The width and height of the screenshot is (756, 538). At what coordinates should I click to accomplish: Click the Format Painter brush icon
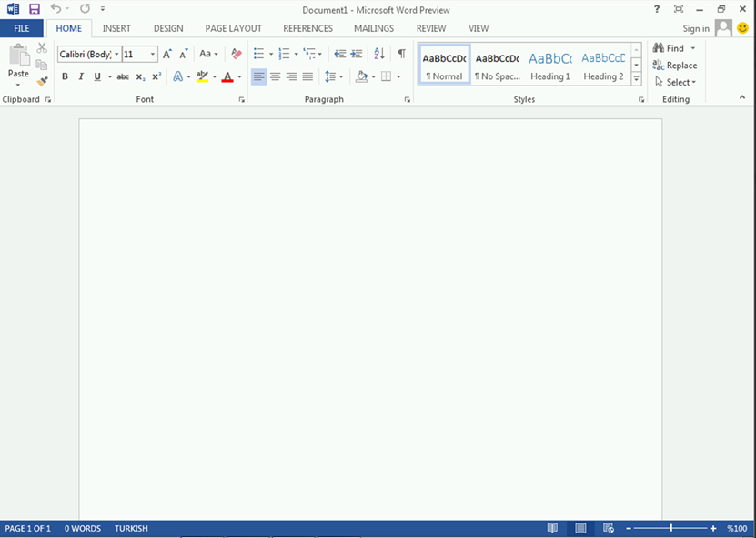click(x=42, y=82)
